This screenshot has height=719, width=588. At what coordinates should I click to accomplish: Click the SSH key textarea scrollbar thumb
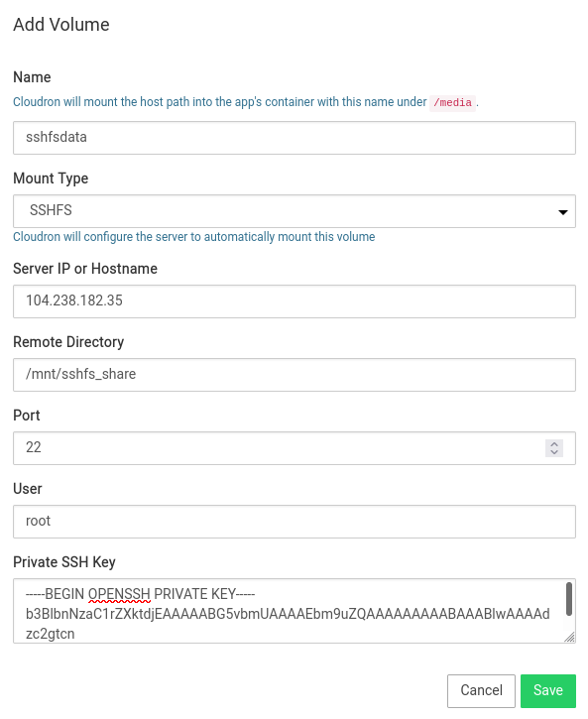point(569,599)
